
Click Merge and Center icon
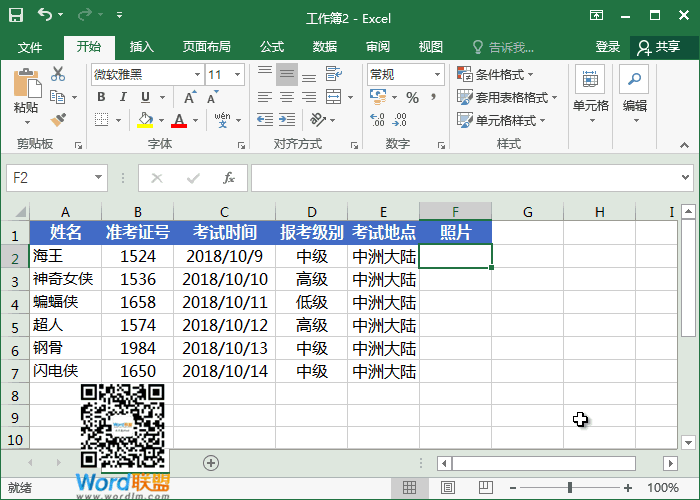pos(333,97)
